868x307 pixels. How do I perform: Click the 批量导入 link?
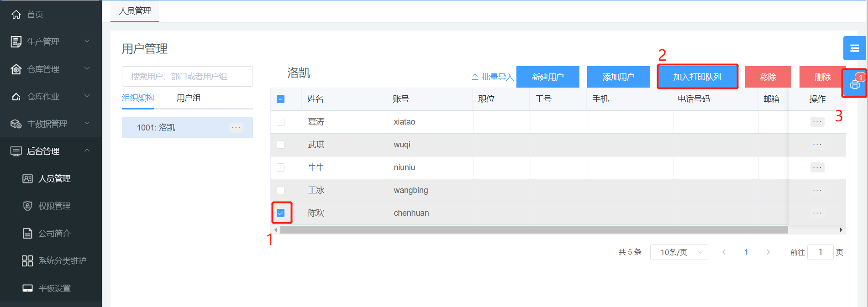coord(493,77)
